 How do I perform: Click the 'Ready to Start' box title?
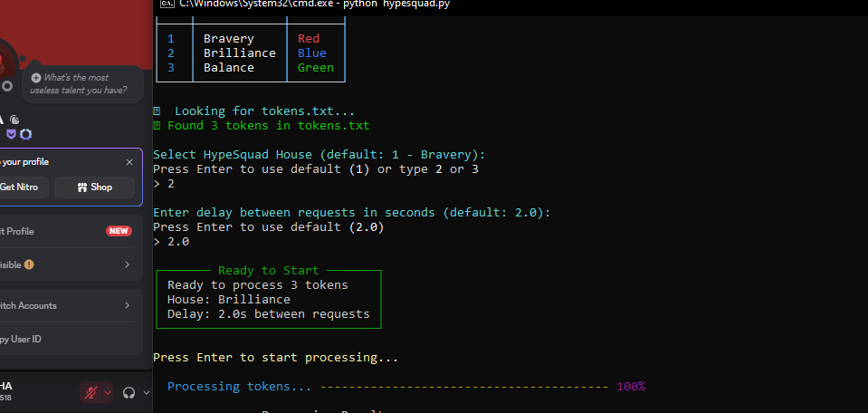point(269,270)
